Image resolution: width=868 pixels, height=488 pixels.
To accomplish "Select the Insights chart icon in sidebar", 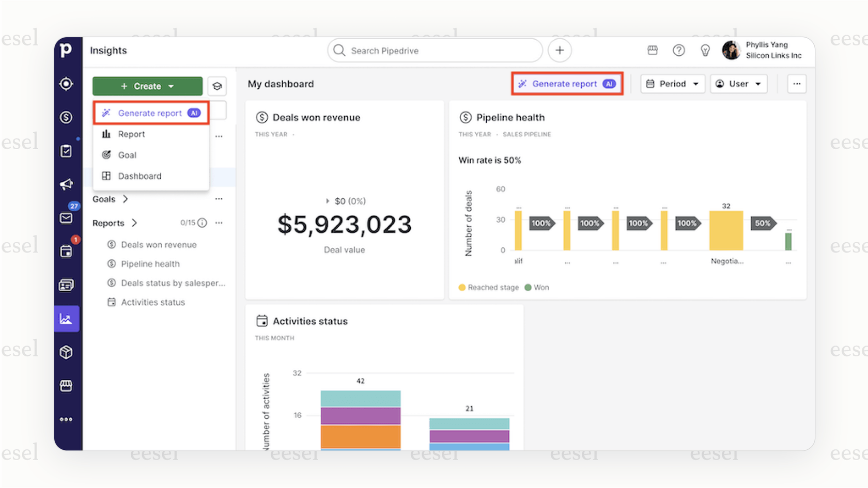I will (x=66, y=318).
